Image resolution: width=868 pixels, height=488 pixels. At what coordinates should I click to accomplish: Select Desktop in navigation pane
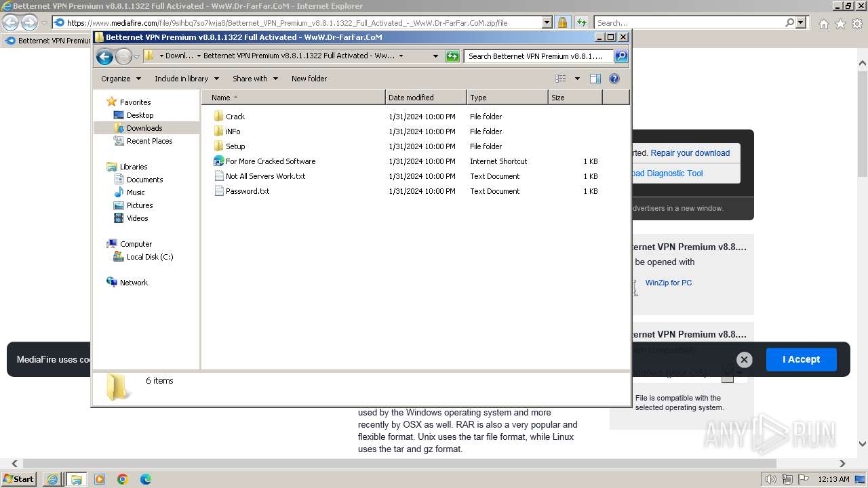[x=134, y=115]
